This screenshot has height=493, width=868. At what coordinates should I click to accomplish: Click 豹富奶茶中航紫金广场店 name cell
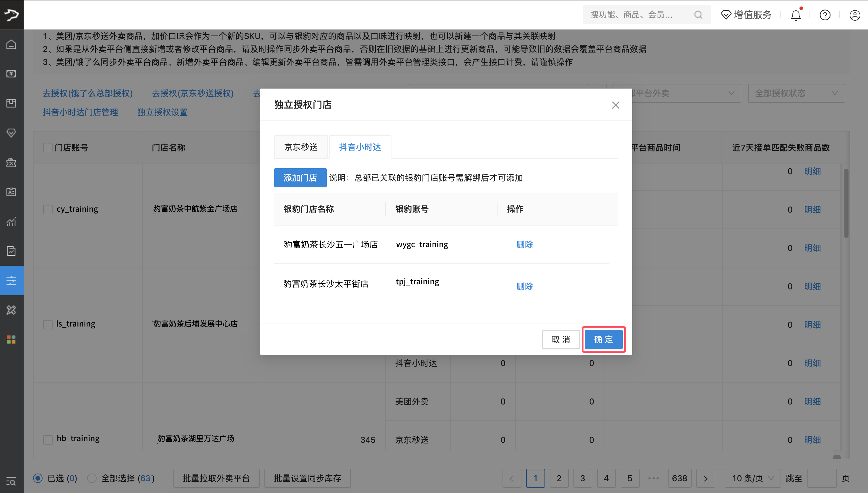pyautogui.click(x=195, y=209)
